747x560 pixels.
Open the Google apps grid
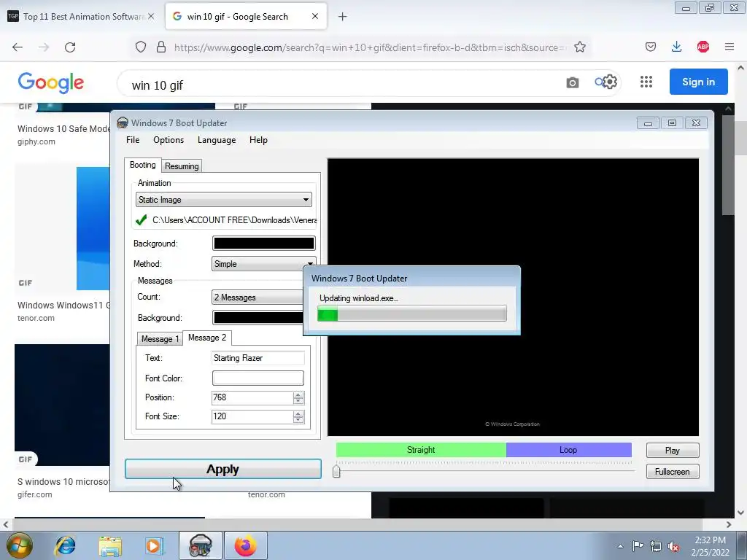[646, 82]
